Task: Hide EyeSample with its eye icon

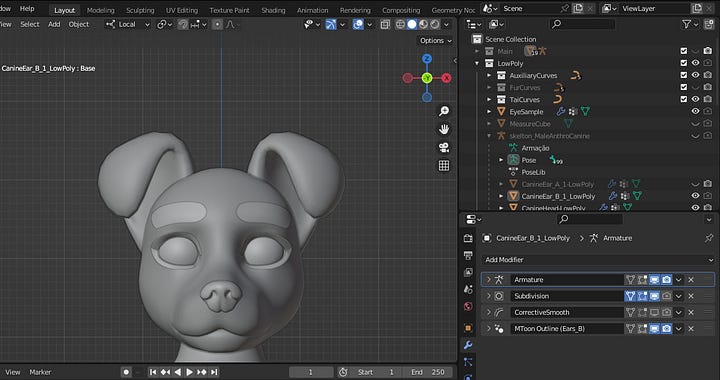Action: click(x=696, y=111)
